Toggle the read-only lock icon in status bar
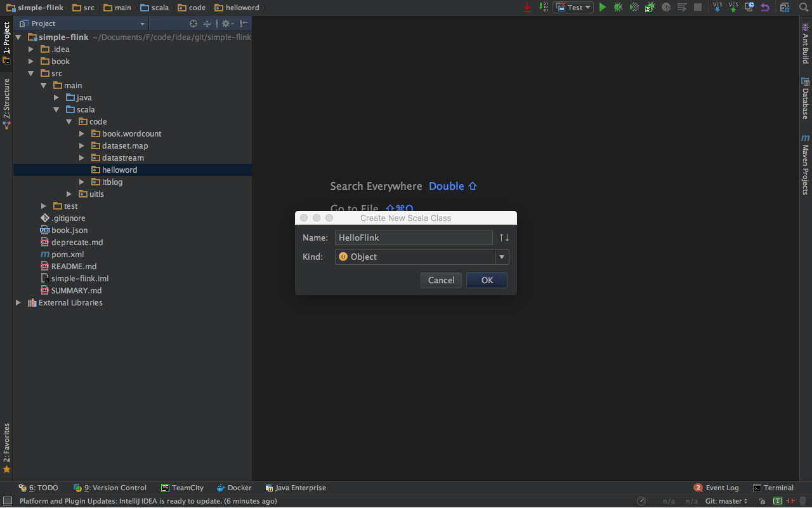 [762, 501]
